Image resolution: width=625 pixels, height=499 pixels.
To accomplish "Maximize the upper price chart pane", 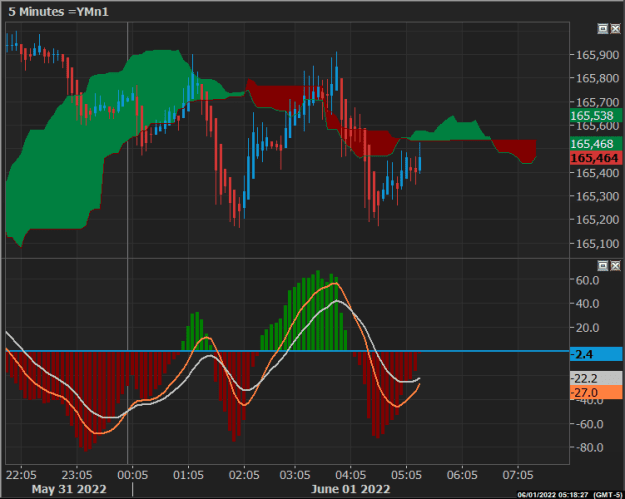I will coord(603,29).
